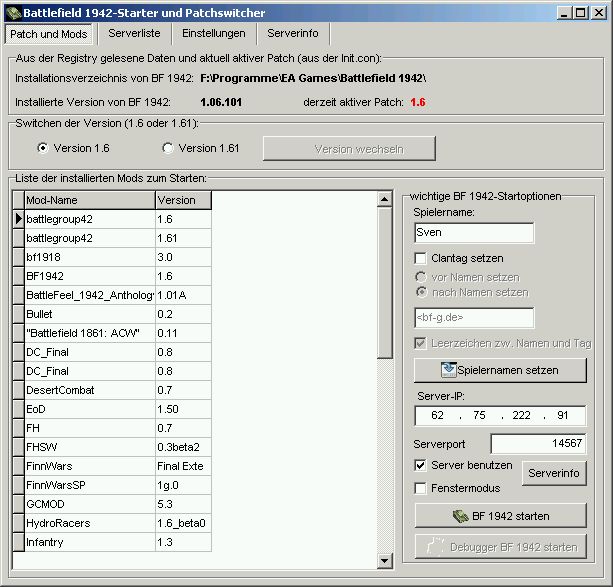This screenshot has width=613, height=587.
Task: Click the Serverinfo button near Server benutzen
Action: 554,473
